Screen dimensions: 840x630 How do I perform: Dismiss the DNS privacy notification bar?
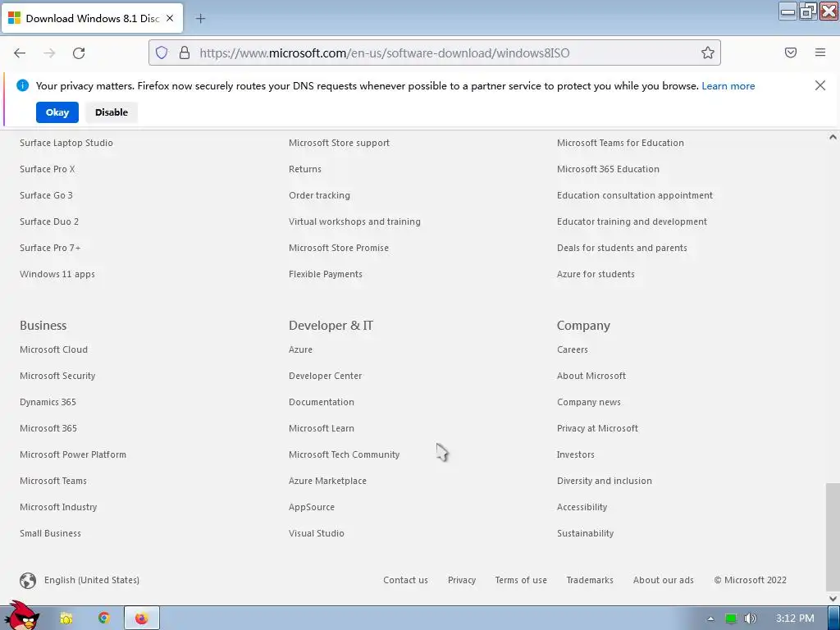819,85
